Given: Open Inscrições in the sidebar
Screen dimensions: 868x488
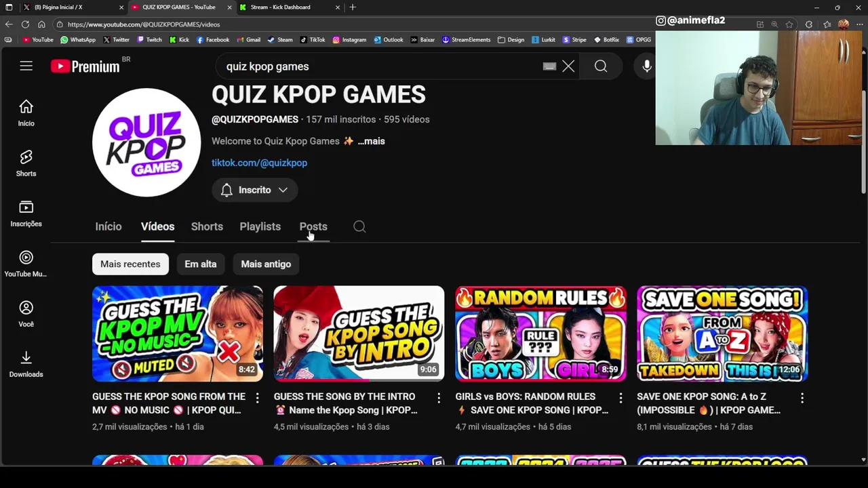Looking at the screenshot, I should pyautogui.click(x=26, y=213).
